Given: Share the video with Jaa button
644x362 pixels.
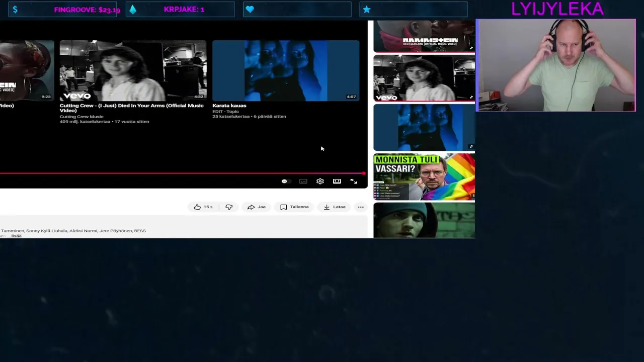Looking at the screenshot, I should tap(256, 207).
